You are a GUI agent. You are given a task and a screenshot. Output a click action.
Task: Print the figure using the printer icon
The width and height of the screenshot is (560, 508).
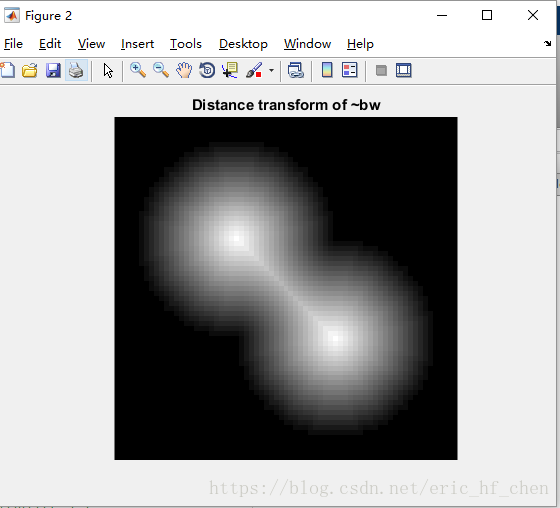(x=76, y=70)
